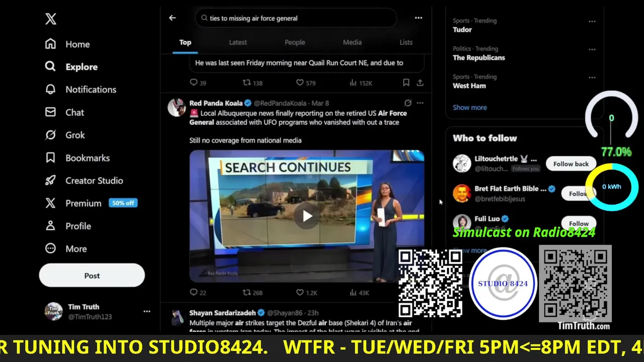The image size is (644, 362).
Task: Open Profile person icon
Action: (x=50, y=226)
